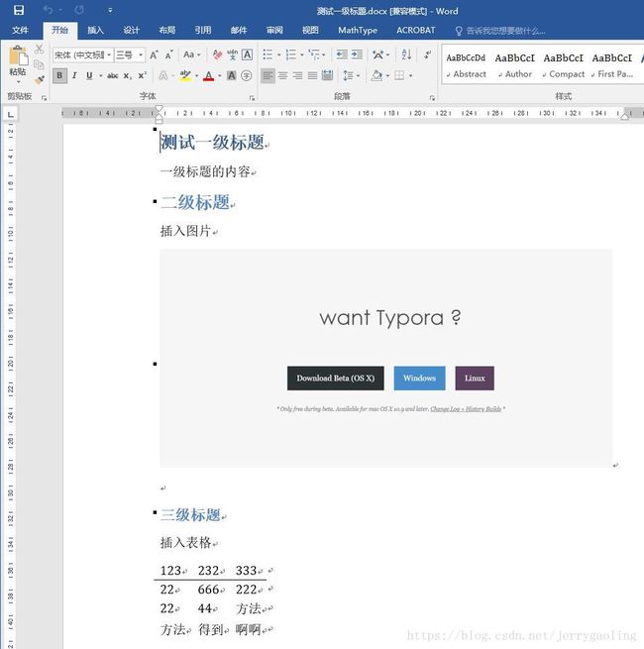Viewport: 644px width, 649px height.
Task: Toggle superscript formatting
Action: tap(143, 75)
